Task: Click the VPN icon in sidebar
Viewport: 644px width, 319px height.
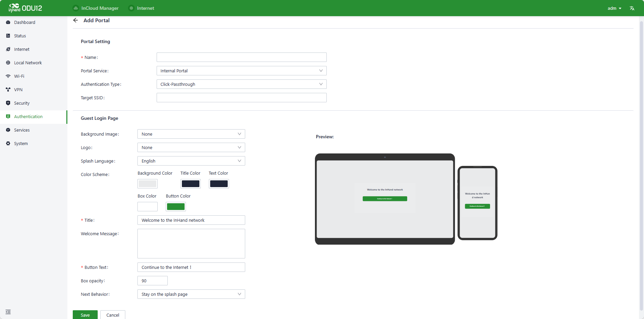Action: 8,90
